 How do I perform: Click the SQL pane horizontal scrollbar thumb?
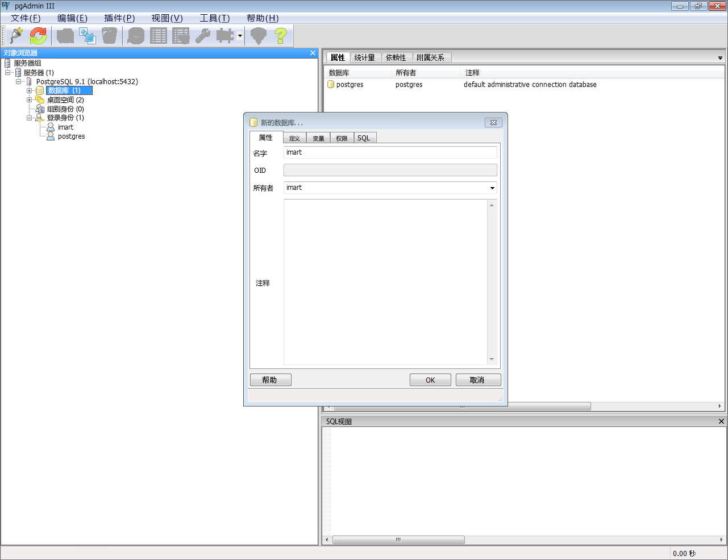point(398,540)
